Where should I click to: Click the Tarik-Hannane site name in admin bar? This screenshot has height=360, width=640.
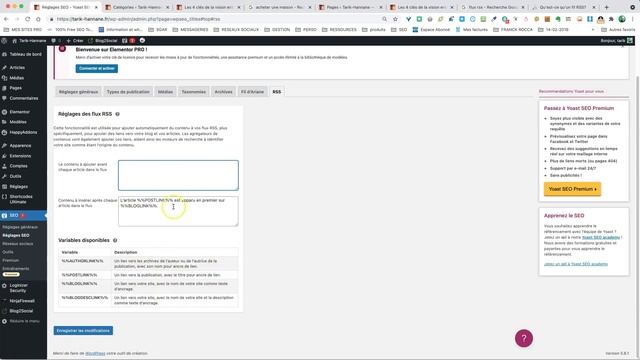[29, 41]
